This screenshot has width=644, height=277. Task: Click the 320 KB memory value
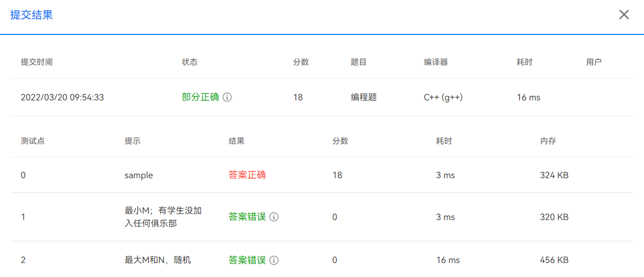point(554,217)
